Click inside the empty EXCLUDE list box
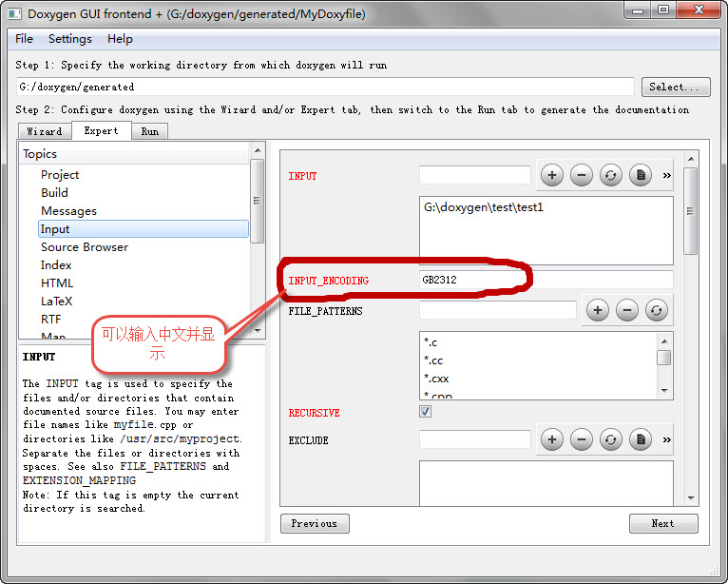The height and width of the screenshot is (584, 728). tap(546, 483)
